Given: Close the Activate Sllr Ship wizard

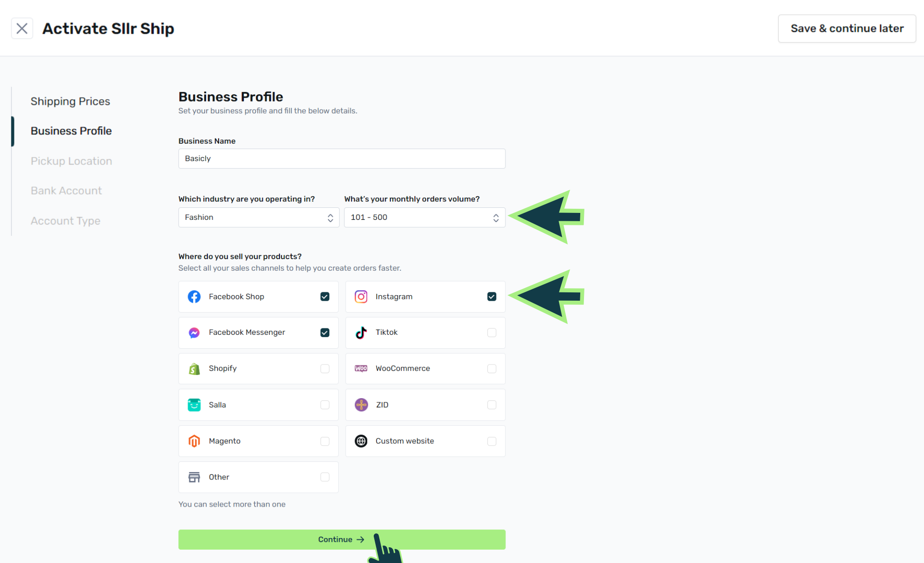Looking at the screenshot, I should click(x=22, y=29).
